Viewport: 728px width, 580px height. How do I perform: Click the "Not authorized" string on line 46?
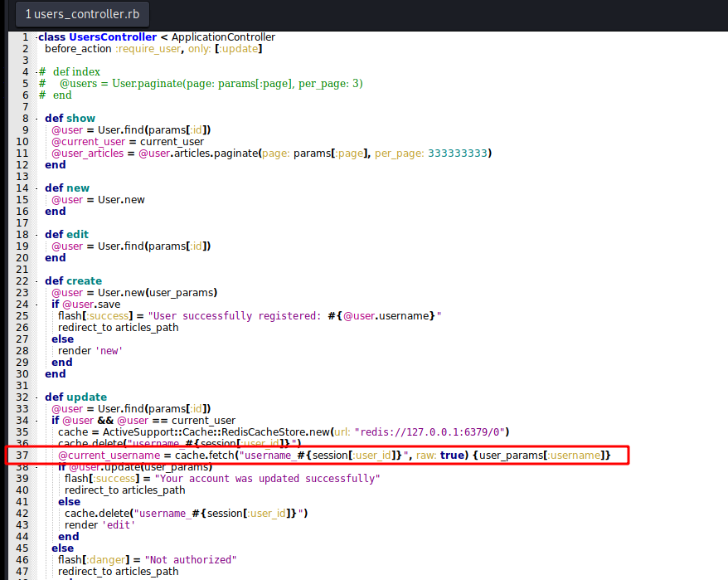coord(191,560)
